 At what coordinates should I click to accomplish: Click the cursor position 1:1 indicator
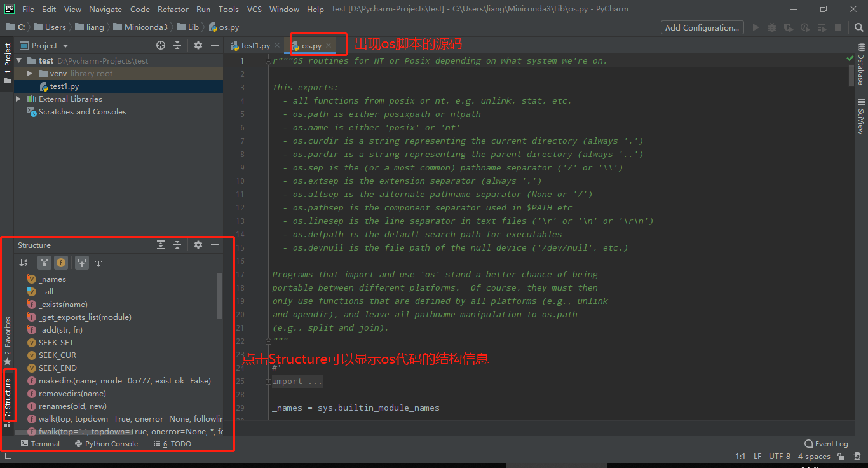[x=740, y=456]
